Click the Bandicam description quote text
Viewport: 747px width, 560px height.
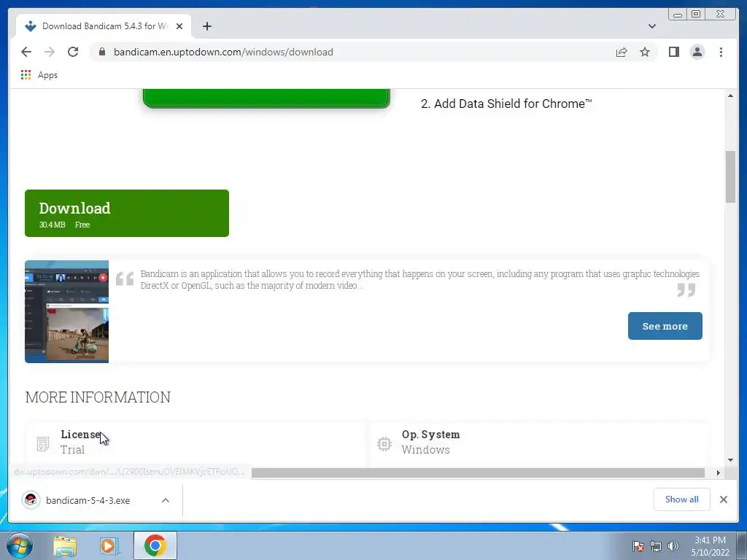pos(419,279)
